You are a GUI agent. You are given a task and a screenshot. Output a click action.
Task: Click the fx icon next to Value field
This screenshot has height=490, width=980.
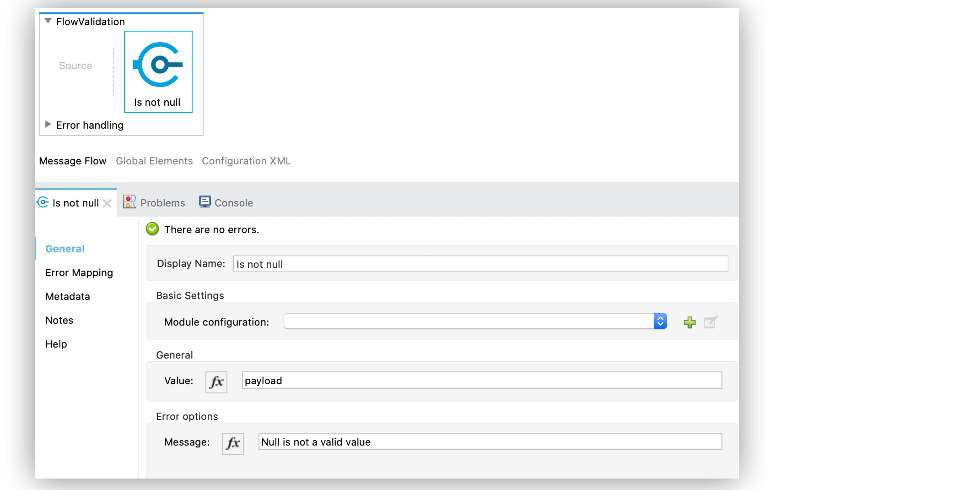pos(216,381)
